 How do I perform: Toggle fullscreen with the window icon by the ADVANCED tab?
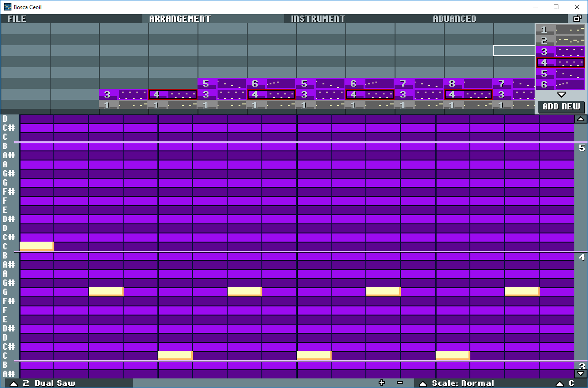(577, 19)
